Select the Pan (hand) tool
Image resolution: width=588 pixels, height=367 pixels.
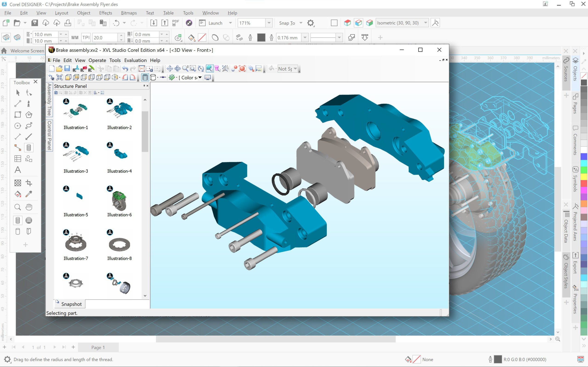click(29, 207)
